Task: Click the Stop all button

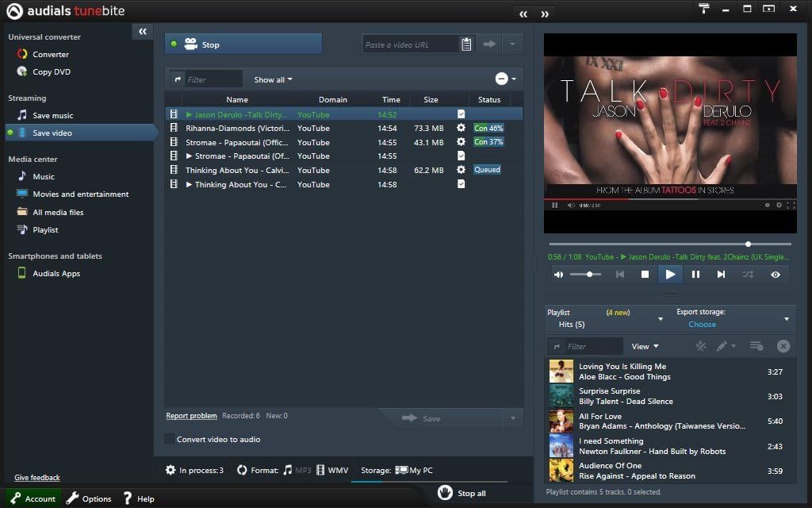Action: coord(462,493)
